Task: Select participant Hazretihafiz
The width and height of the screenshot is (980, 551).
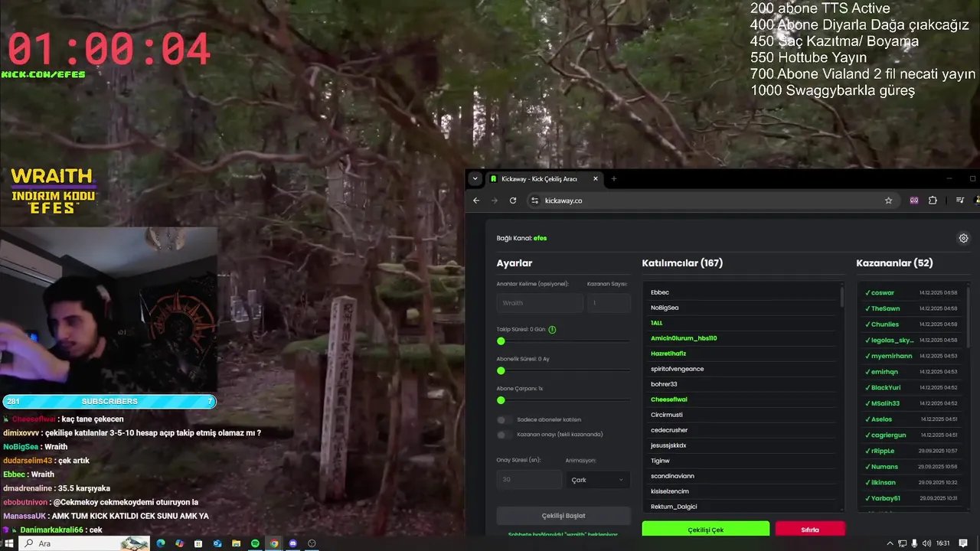Action: [668, 354]
